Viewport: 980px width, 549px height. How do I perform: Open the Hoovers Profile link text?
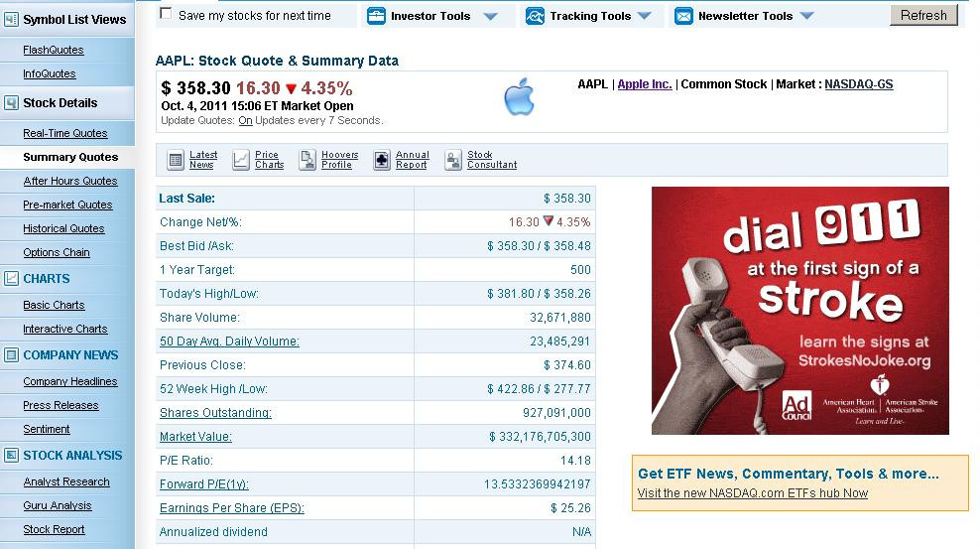340,160
